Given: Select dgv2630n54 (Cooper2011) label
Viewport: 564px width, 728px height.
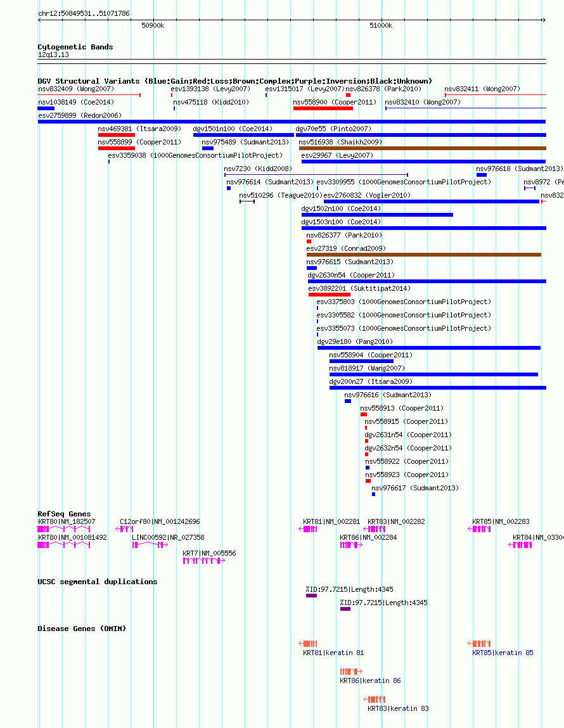Looking at the screenshot, I should pos(351,276).
